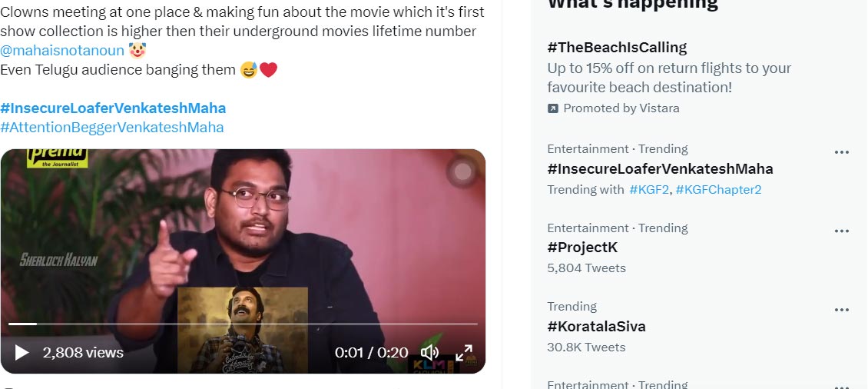Image resolution: width=868 pixels, height=389 pixels.
Task: Open #KGFChapter2 trending hashtag
Action: pos(718,189)
